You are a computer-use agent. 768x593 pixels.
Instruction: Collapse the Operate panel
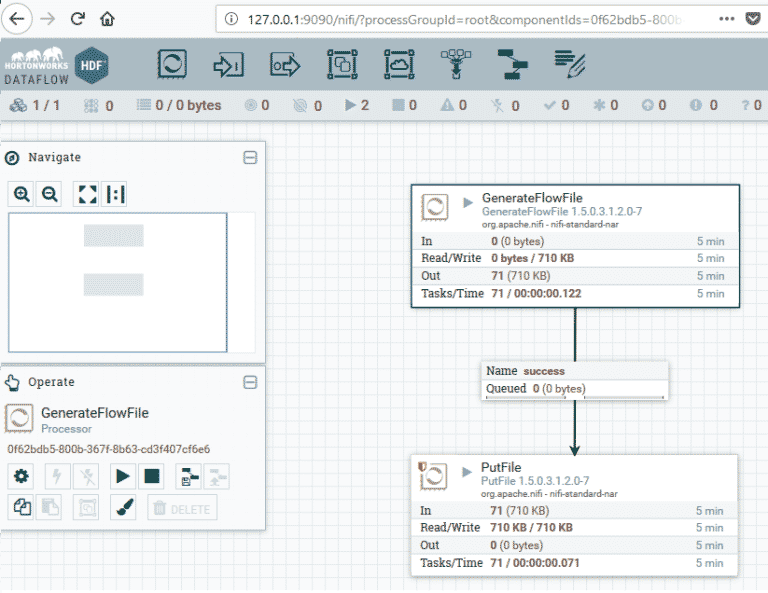250,382
